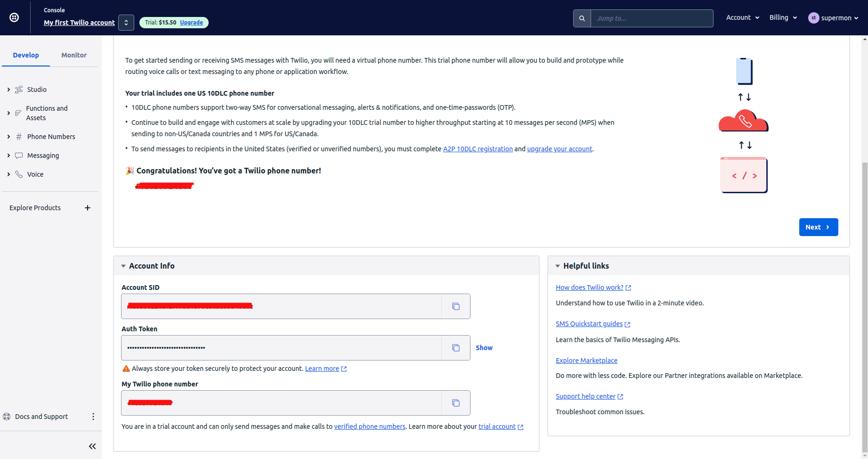The image size is (868, 459).
Task: Switch to the Monitor tab
Action: (x=74, y=55)
